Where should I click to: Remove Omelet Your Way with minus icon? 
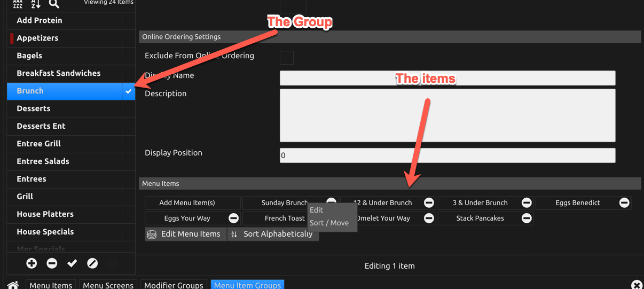click(429, 218)
